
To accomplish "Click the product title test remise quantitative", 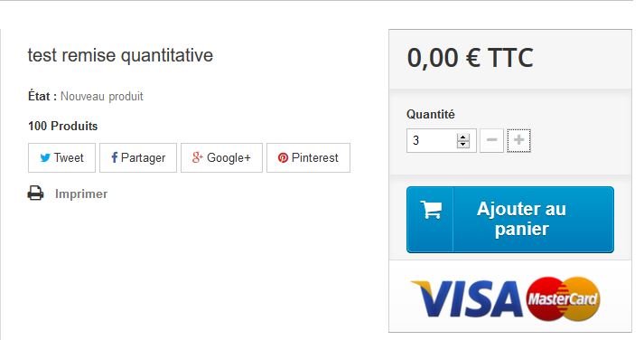I will click(x=120, y=55).
